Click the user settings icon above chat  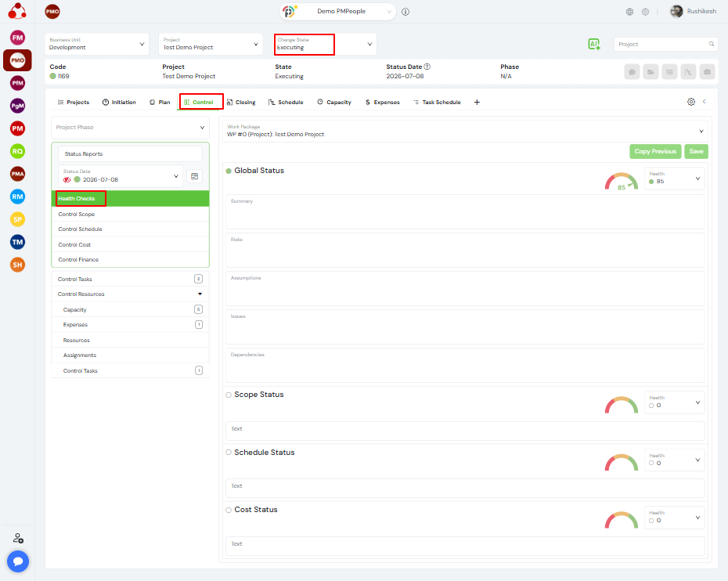point(18,538)
